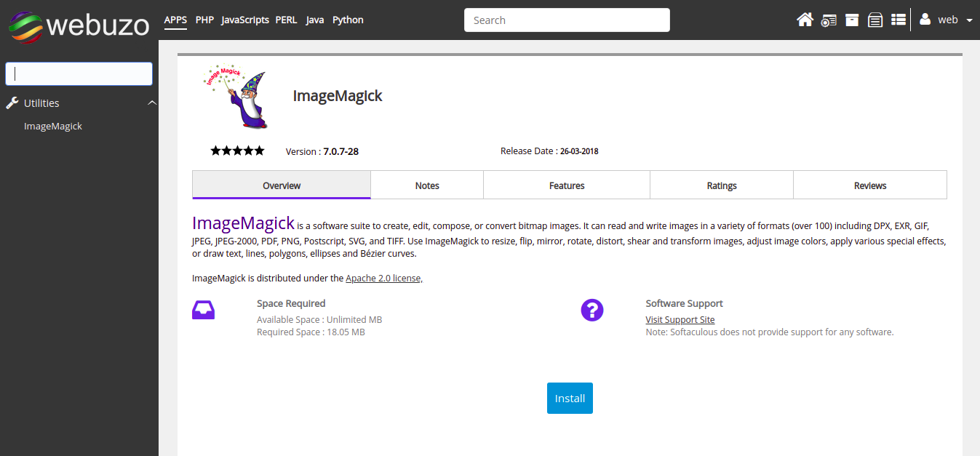This screenshot has width=980, height=456.
Task: Focus the sidebar filter input box
Action: click(79, 73)
